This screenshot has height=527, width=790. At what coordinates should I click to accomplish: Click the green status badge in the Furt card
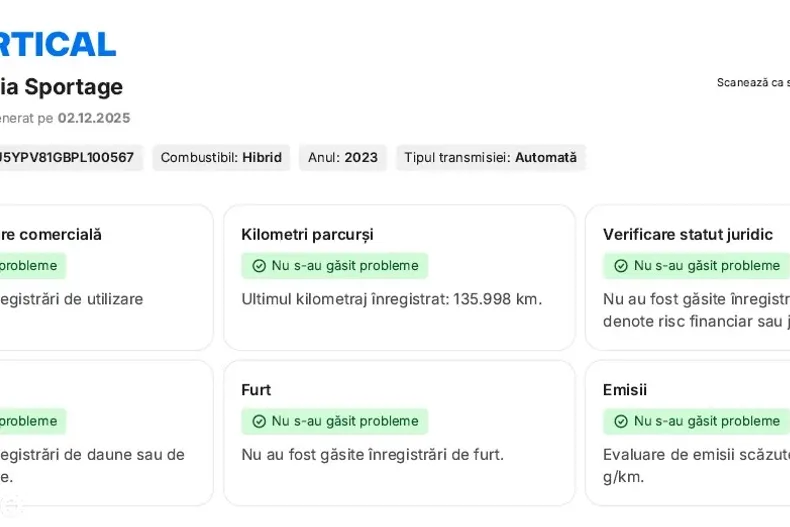tap(335, 421)
